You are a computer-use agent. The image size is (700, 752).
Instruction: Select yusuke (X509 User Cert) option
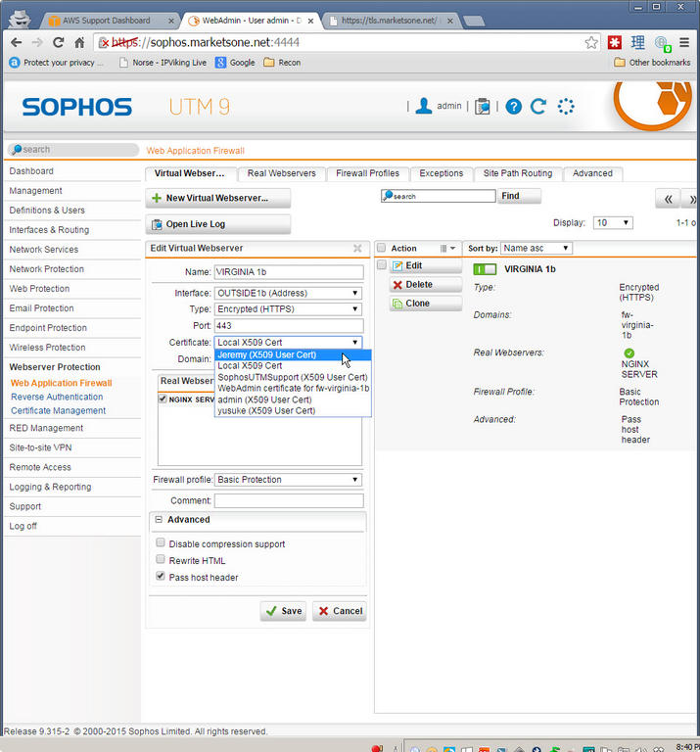click(293, 411)
